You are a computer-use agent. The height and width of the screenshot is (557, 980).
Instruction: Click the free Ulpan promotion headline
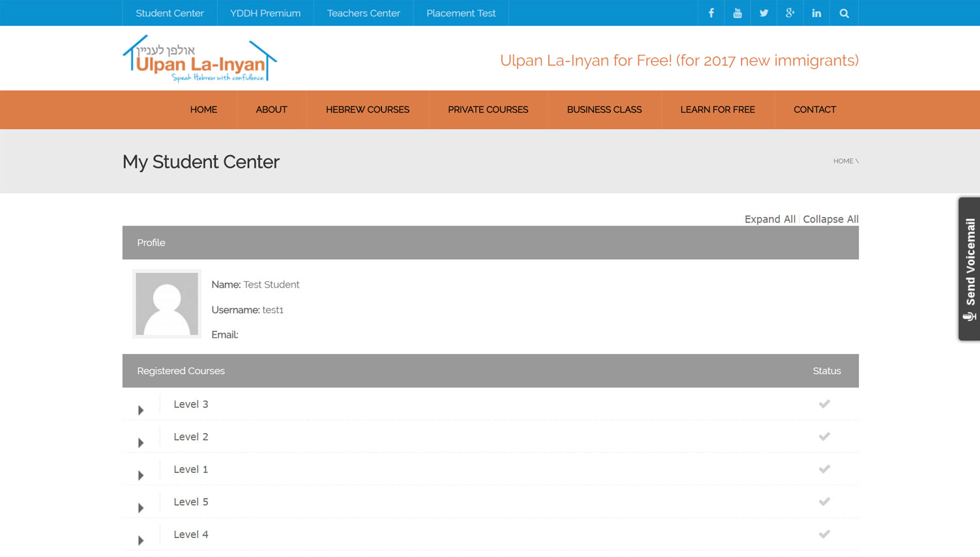[x=679, y=61]
